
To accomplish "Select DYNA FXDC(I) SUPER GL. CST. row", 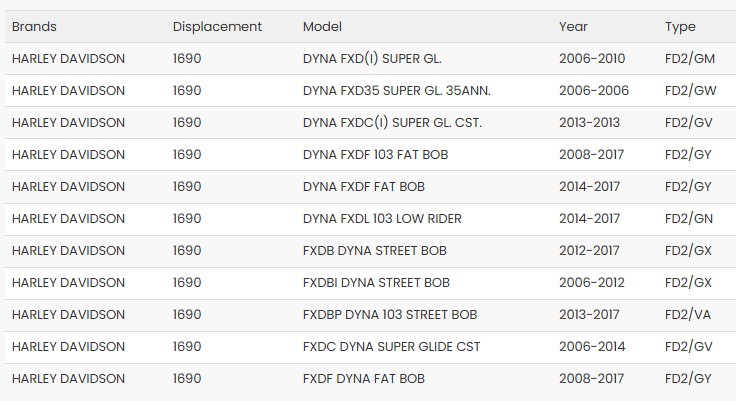I will tap(392, 123).
